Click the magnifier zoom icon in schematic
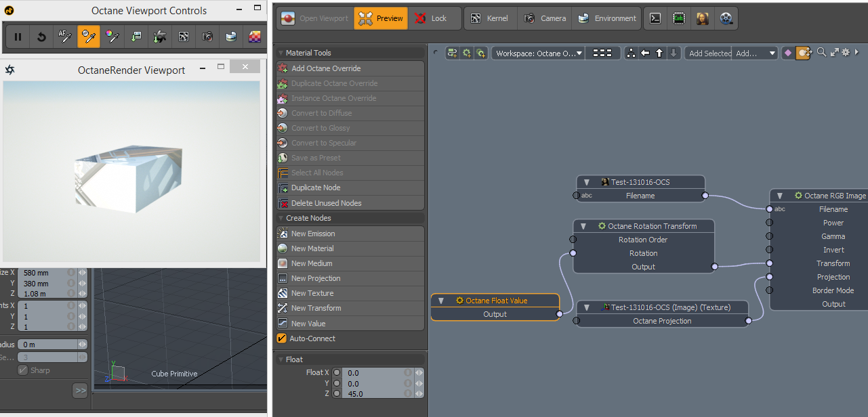The width and height of the screenshot is (868, 417). point(822,52)
